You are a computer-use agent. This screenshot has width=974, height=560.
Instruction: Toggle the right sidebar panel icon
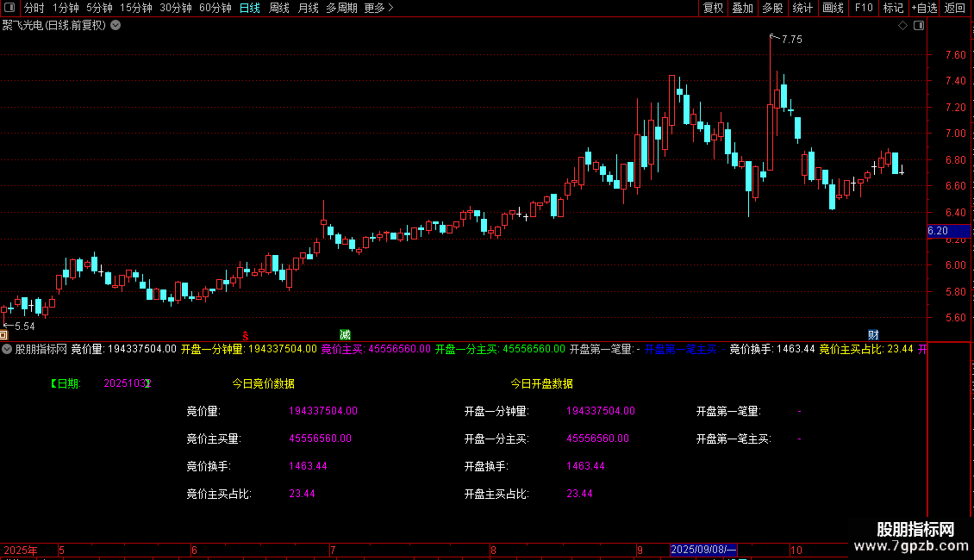tap(919, 26)
